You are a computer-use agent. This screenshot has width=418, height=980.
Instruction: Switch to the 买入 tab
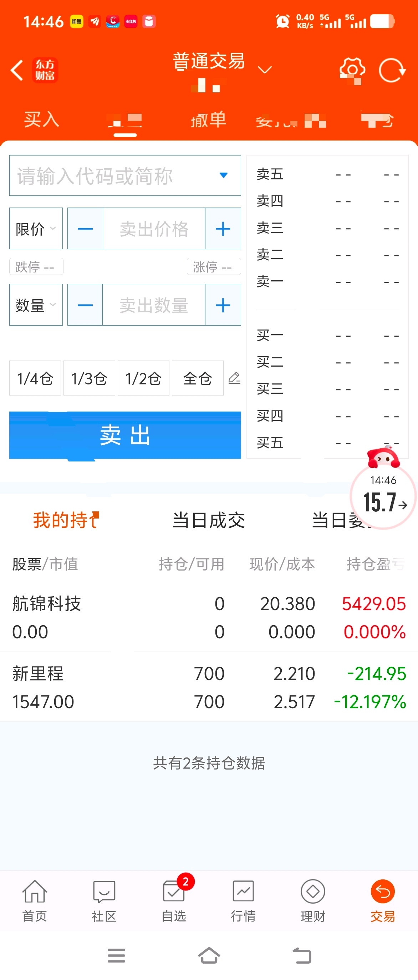tap(41, 119)
